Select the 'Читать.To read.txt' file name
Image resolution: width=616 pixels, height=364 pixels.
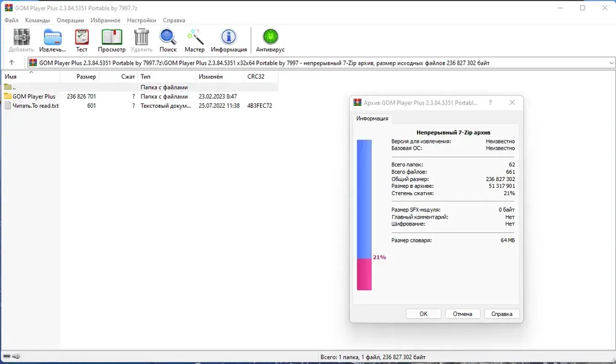click(x=35, y=105)
